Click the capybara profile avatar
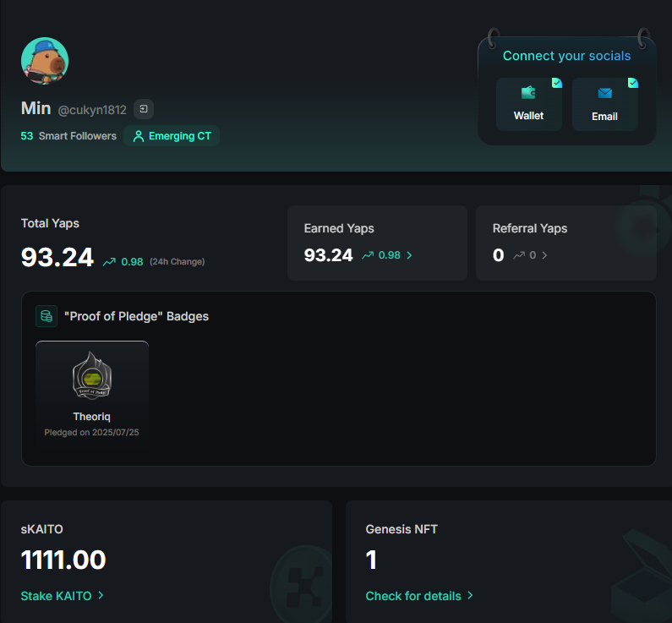The height and width of the screenshot is (623, 672). [45, 61]
